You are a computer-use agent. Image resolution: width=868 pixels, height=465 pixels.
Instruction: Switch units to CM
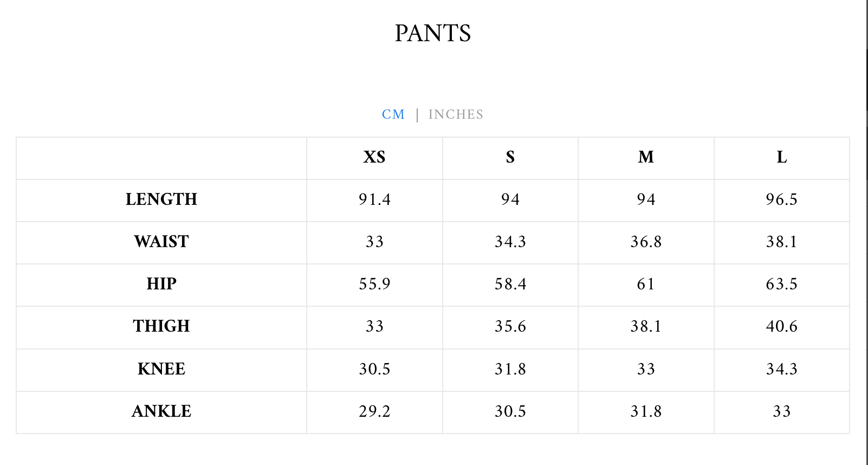tap(393, 114)
